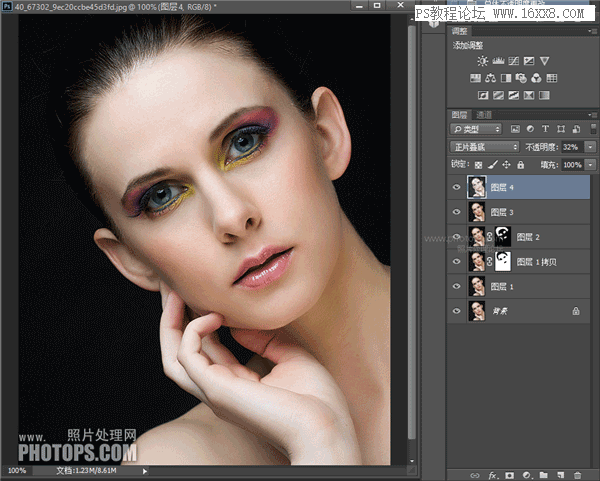Add a layer mask

(510, 475)
